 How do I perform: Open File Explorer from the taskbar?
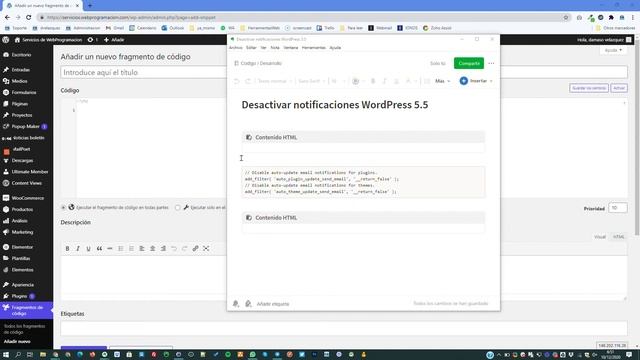43,355
